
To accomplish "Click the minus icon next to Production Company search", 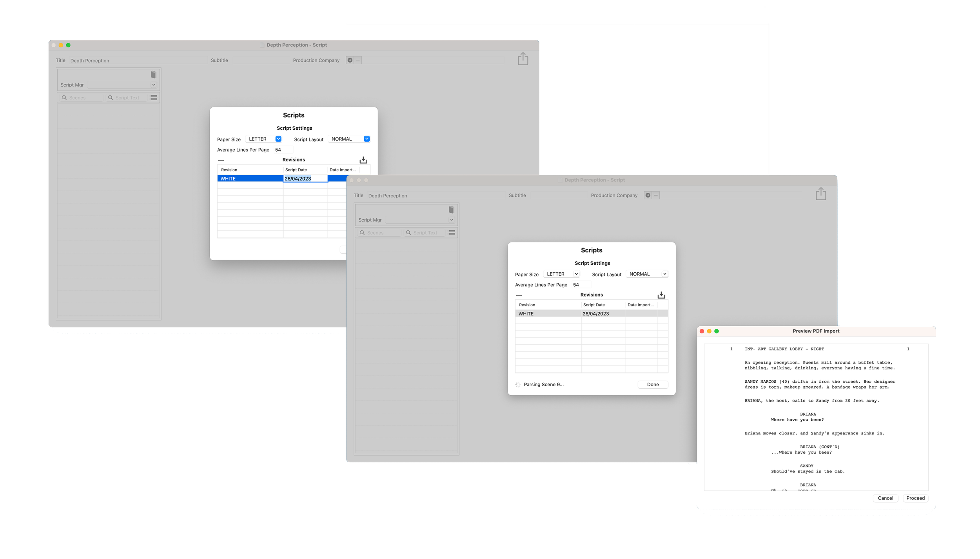I will pos(655,195).
